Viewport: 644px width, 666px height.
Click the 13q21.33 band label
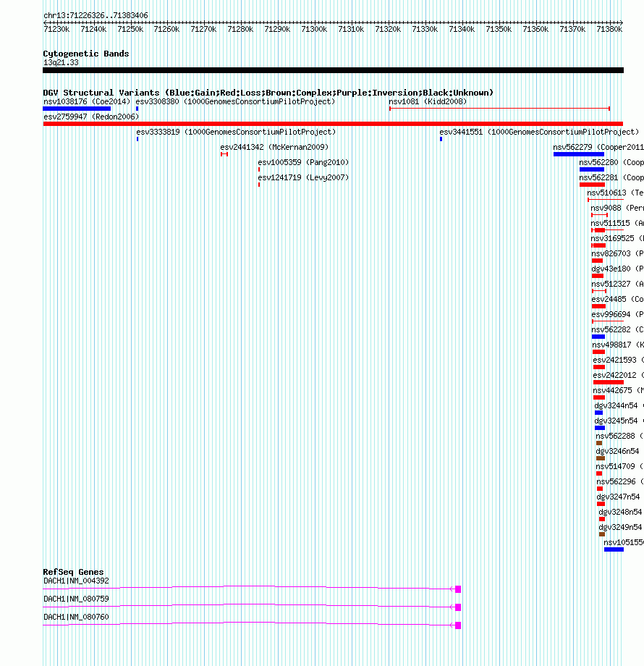click(x=61, y=62)
